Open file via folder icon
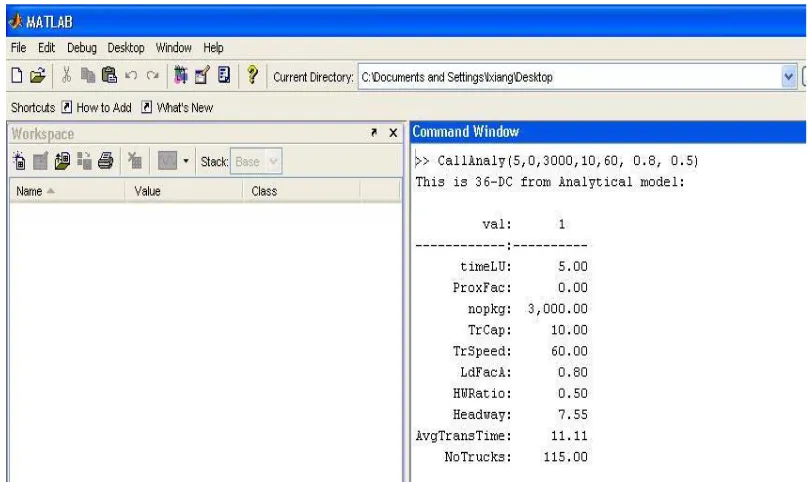 coord(38,76)
